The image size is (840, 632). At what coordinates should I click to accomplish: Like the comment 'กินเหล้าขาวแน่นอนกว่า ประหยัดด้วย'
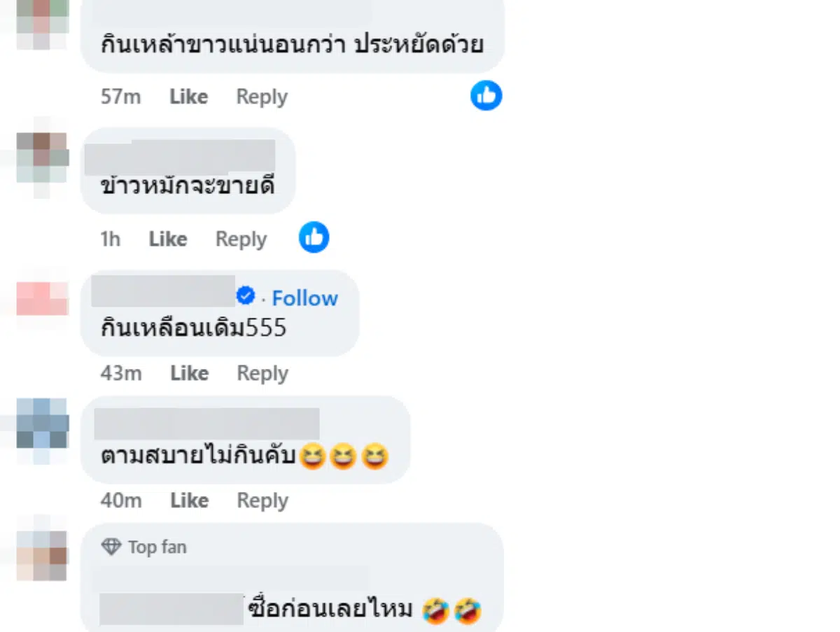click(x=188, y=96)
